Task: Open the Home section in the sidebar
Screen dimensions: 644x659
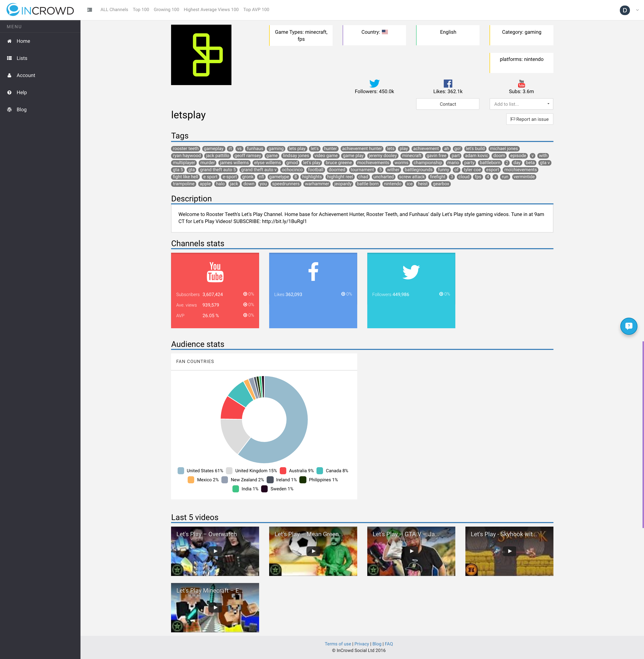Action: click(x=23, y=41)
